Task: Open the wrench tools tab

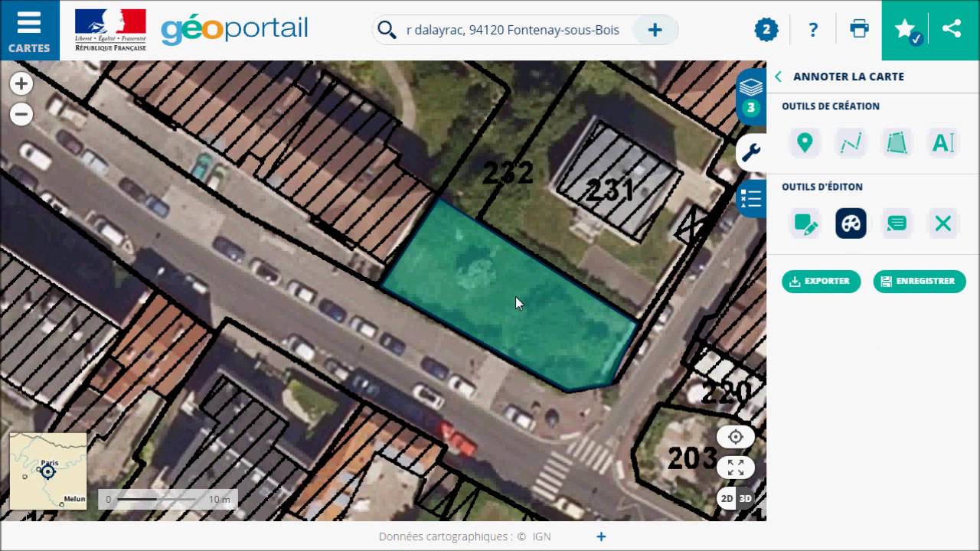Action: (751, 153)
